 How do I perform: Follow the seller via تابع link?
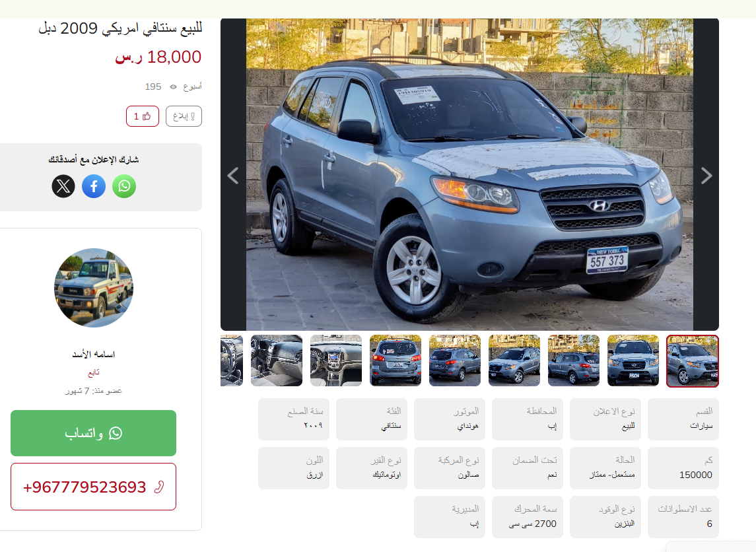pos(94,372)
